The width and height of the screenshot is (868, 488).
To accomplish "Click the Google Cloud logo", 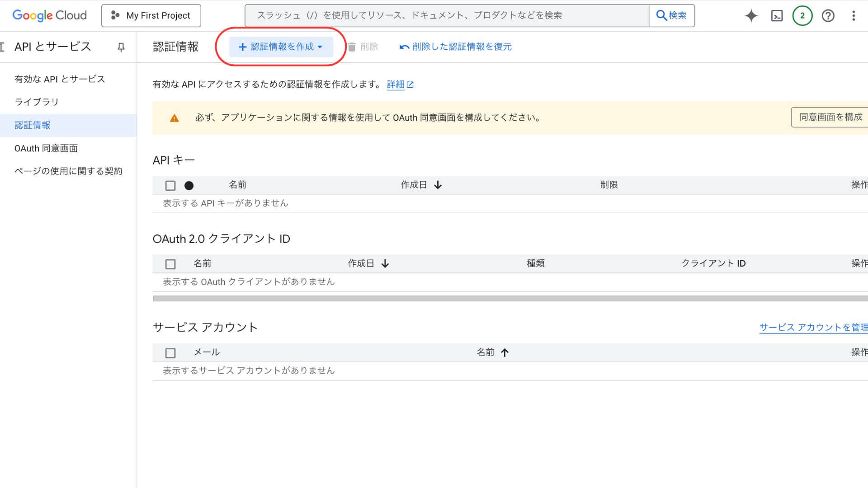I will [50, 15].
